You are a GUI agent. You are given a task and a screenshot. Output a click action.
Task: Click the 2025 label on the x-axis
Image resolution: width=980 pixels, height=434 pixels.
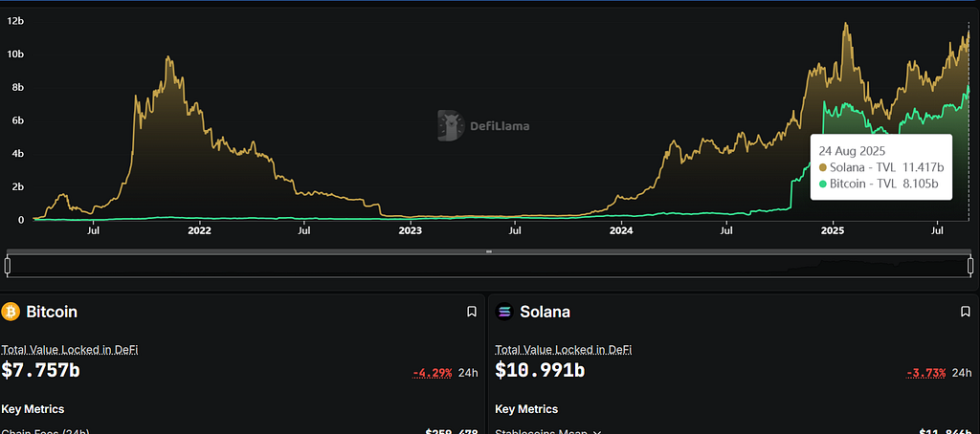pyautogui.click(x=833, y=231)
